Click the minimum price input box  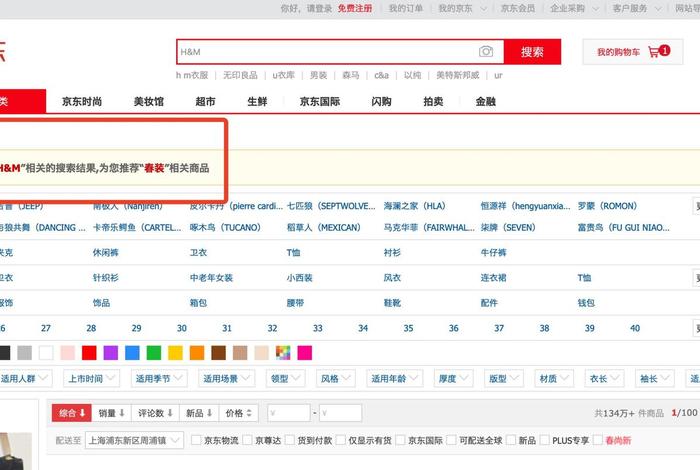[289, 413]
